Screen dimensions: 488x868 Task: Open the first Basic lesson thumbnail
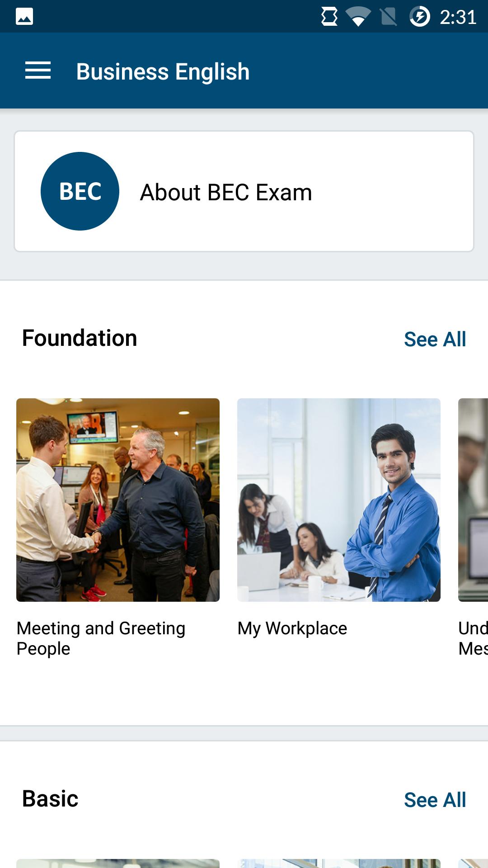tap(118, 863)
